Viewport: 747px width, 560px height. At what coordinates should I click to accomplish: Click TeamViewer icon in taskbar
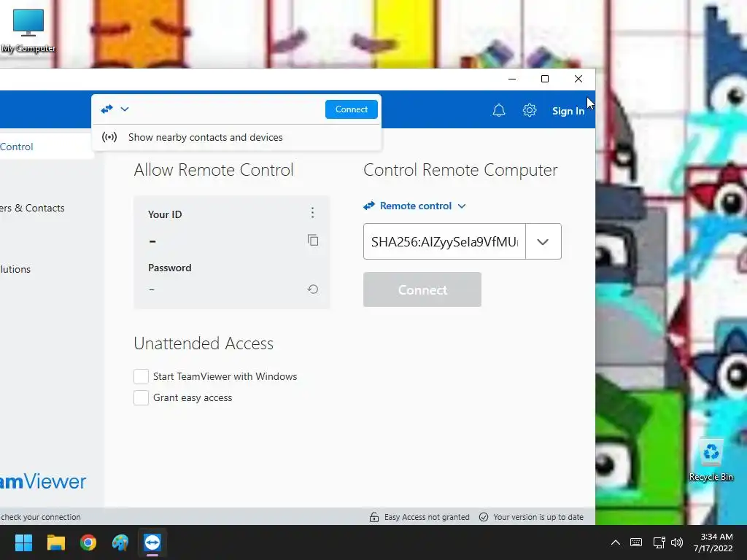(x=152, y=542)
